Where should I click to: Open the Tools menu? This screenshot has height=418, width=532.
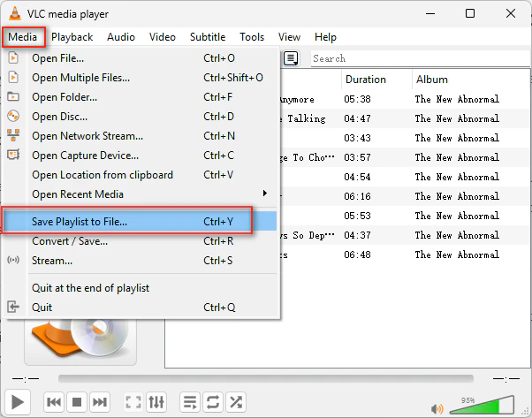[x=251, y=36]
